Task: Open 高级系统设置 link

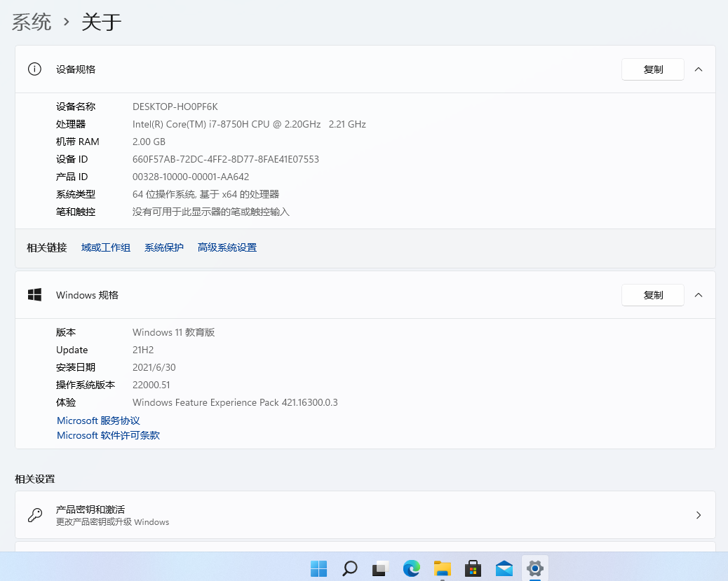Action: coord(227,247)
